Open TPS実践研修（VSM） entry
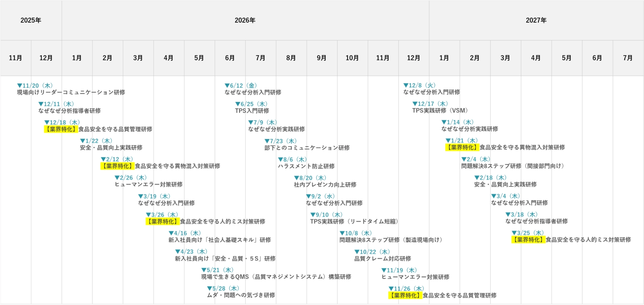 coord(440,110)
